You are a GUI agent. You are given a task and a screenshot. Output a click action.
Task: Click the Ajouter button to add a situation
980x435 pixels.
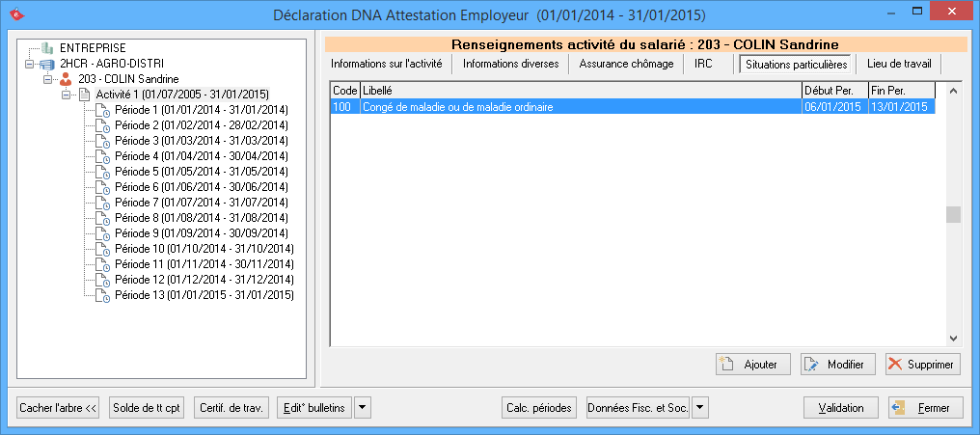point(753,364)
